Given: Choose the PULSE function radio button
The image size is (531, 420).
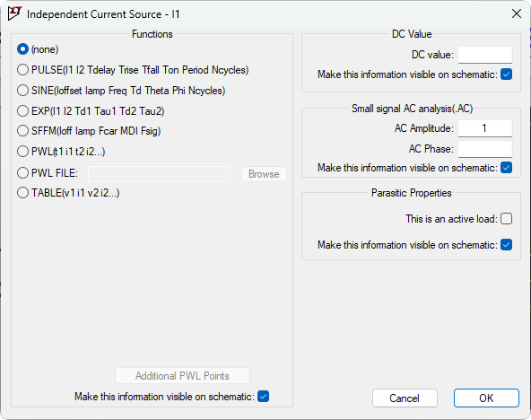Looking at the screenshot, I should [x=22, y=70].
